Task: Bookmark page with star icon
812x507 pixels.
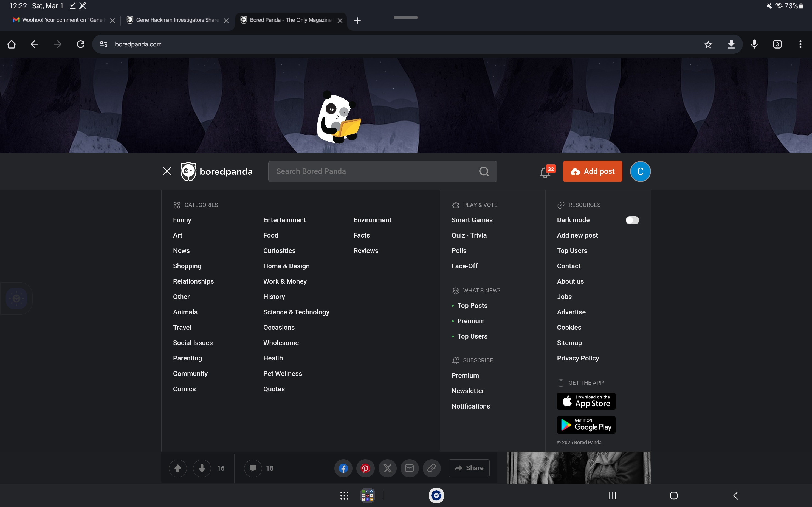Action: coord(708,44)
